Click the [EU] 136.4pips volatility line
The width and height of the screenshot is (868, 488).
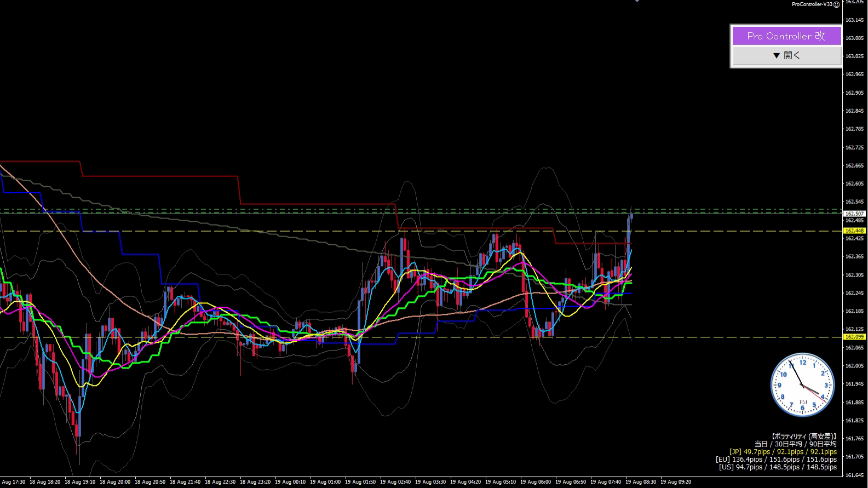point(776,460)
